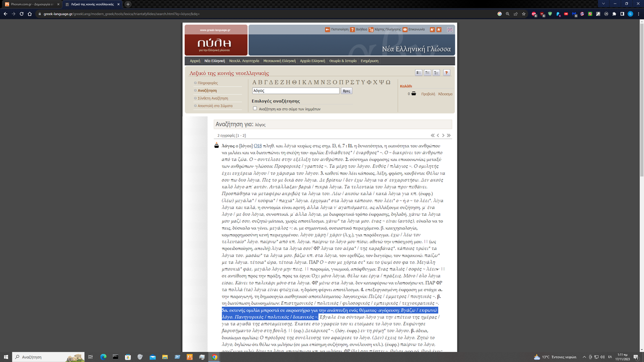644x362 pixels.
Task: Click the share page icon in address bar
Action: (516, 14)
